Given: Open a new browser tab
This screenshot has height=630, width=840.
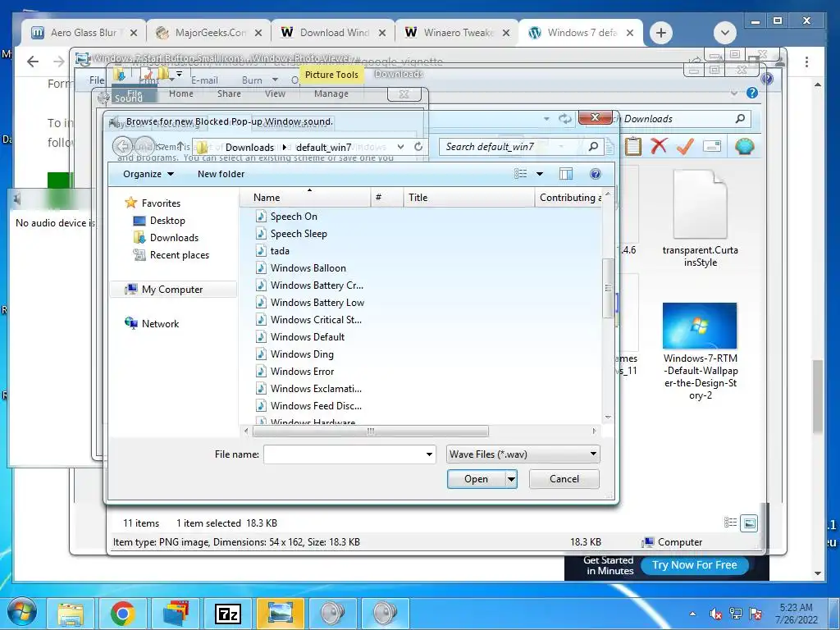Looking at the screenshot, I should tap(661, 33).
